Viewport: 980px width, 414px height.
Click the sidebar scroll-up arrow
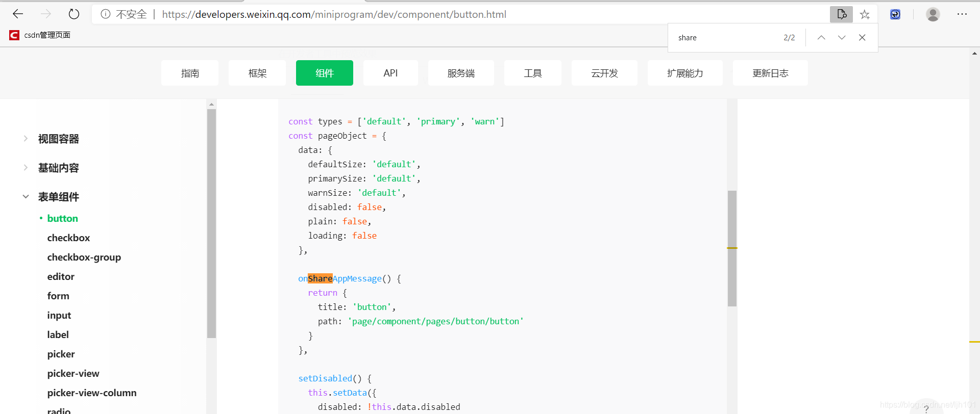(x=211, y=104)
